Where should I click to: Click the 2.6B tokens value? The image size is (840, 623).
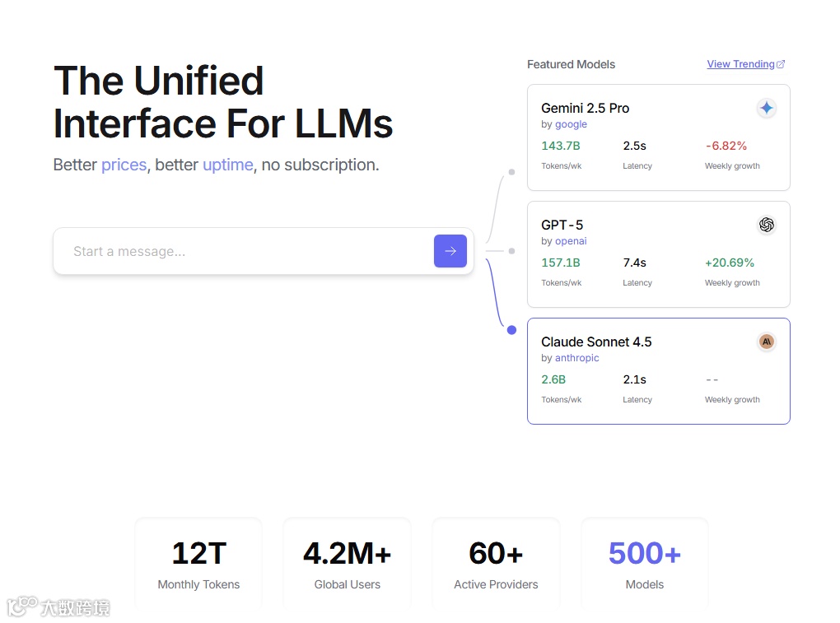pyautogui.click(x=553, y=379)
